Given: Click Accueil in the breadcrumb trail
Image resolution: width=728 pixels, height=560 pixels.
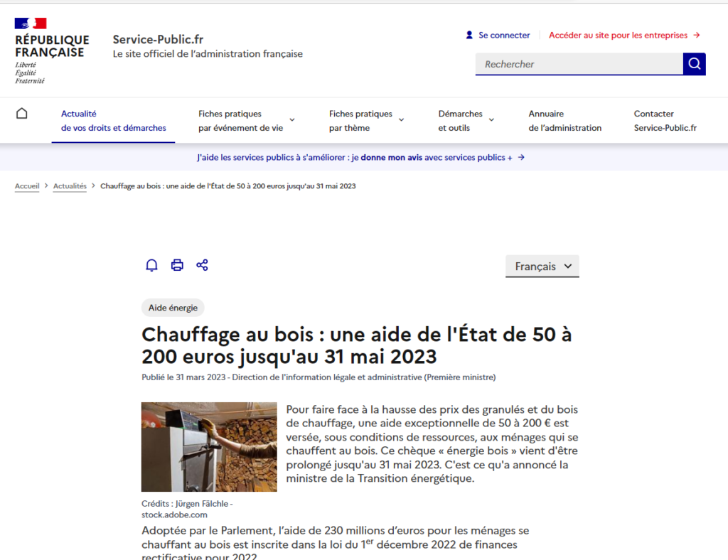Looking at the screenshot, I should click(x=26, y=185).
